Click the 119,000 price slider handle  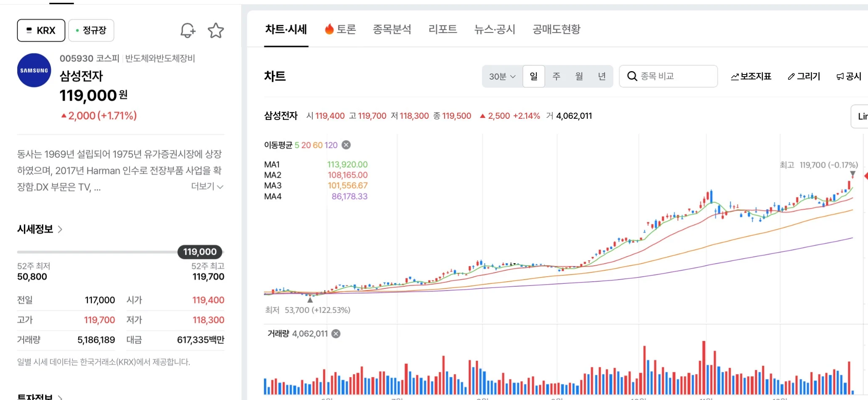click(x=200, y=252)
